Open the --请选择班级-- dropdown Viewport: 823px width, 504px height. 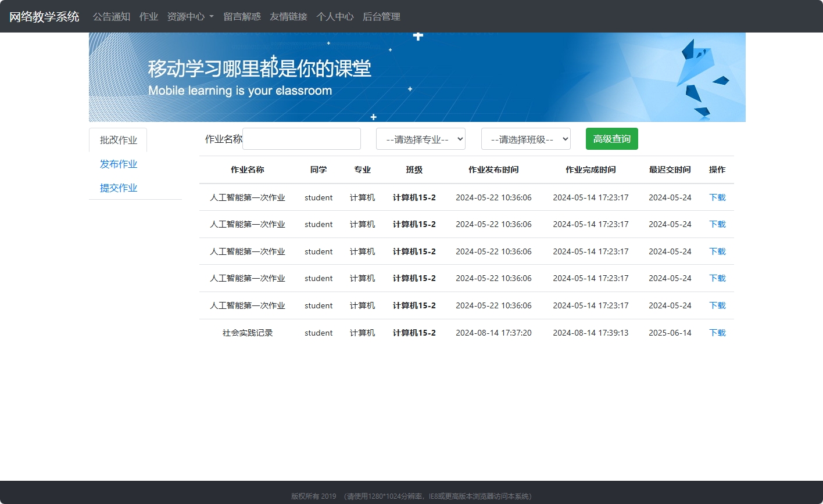(x=525, y=139)
